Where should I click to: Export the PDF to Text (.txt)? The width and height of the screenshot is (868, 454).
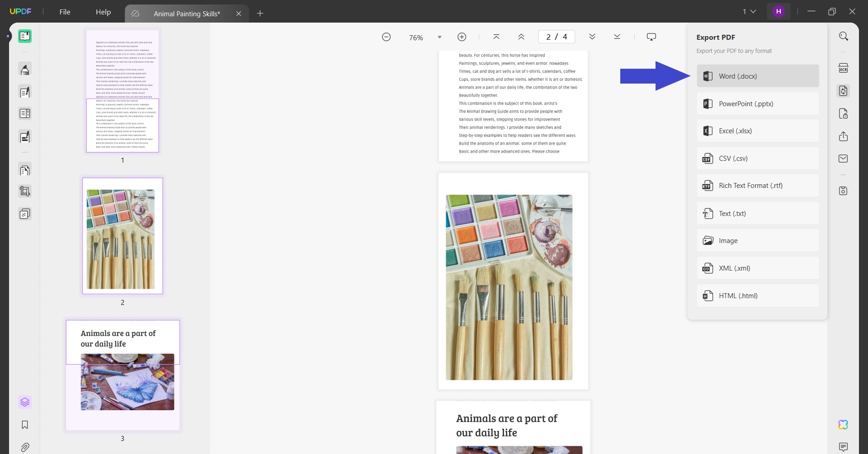point(758,213)
